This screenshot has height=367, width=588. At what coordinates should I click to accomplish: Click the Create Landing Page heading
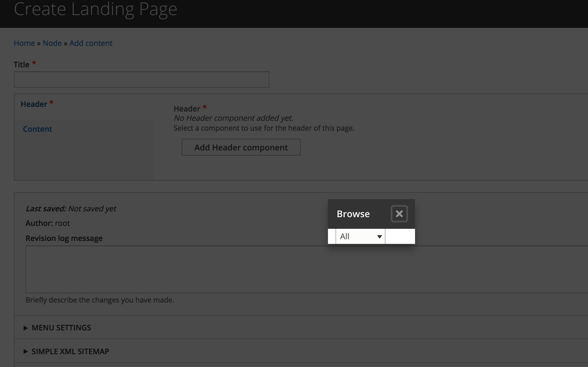tap(96, 10)
